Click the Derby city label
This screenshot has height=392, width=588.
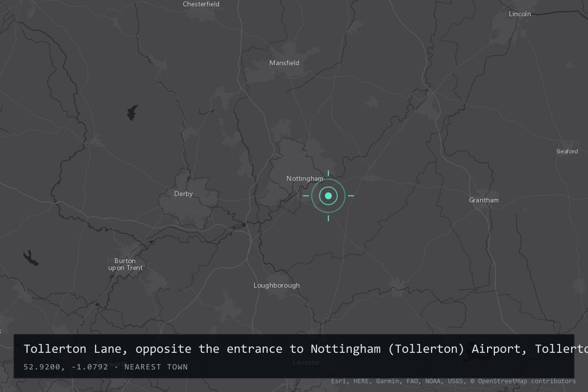pos(184,194)
